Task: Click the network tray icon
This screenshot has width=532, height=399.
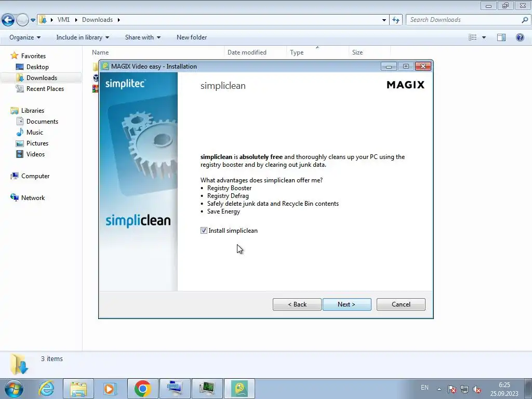Action: (x=464, y=389)
